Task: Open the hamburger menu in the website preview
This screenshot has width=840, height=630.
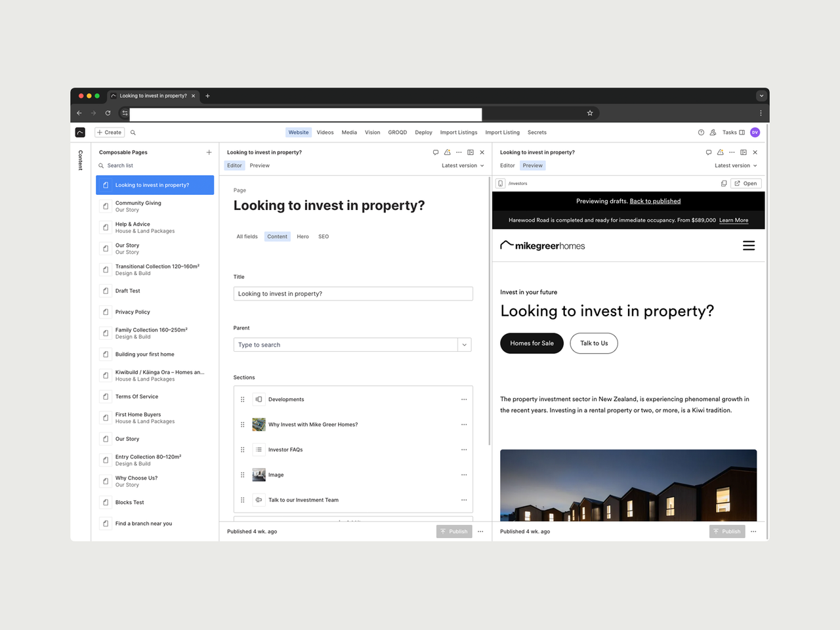Action: pos(749,245)
